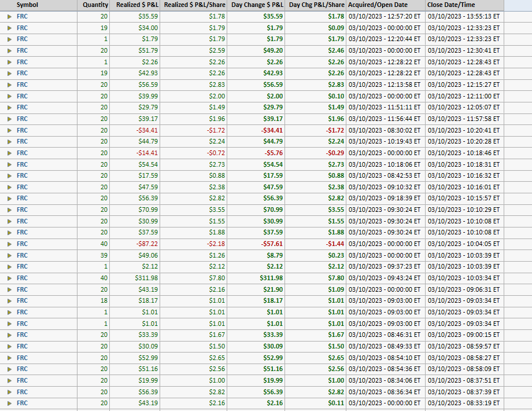Select the quantity cell showing 18

[93, 301]
